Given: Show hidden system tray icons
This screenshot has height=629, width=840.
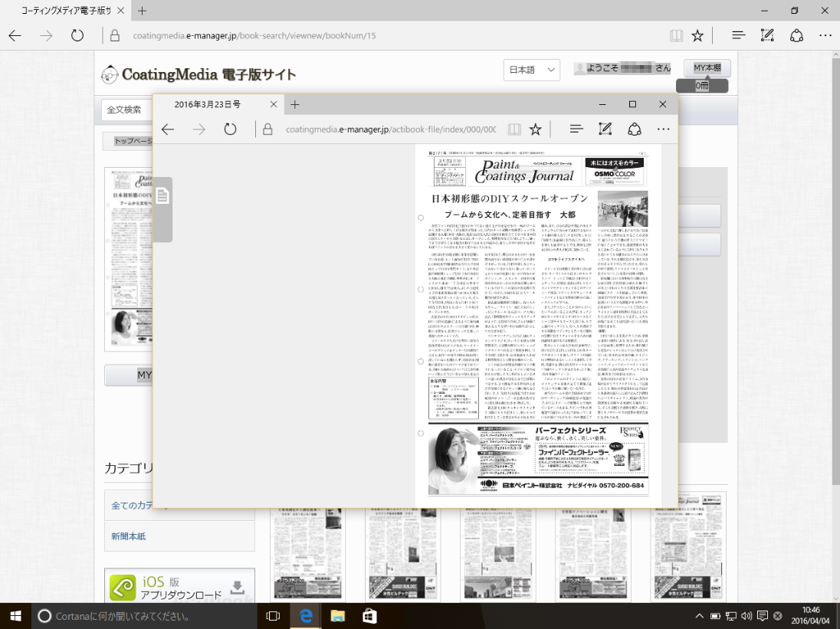Looking at the screenshot, I should [x=698, y=615].
